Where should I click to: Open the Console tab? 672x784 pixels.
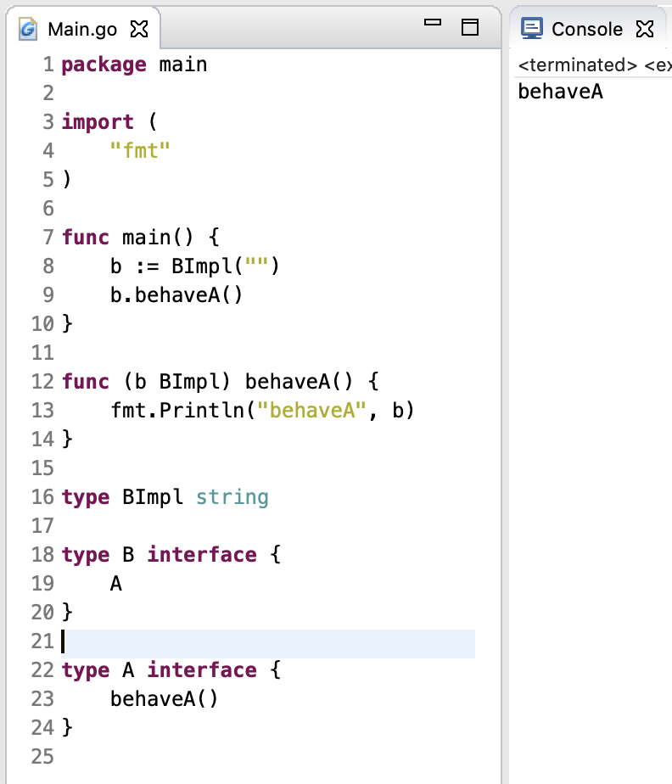click(x=586, y=30)
